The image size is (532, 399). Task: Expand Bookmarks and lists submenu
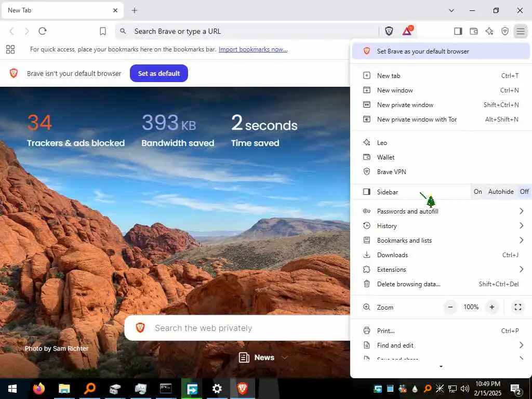click(441, 240)
